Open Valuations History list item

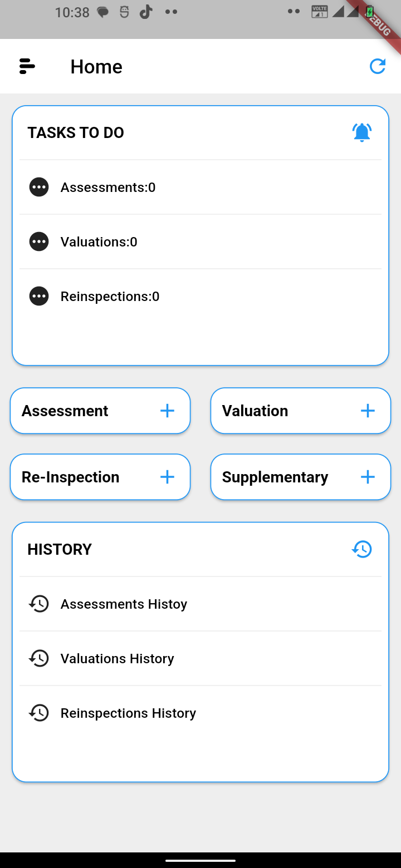(x=117, y=658)
